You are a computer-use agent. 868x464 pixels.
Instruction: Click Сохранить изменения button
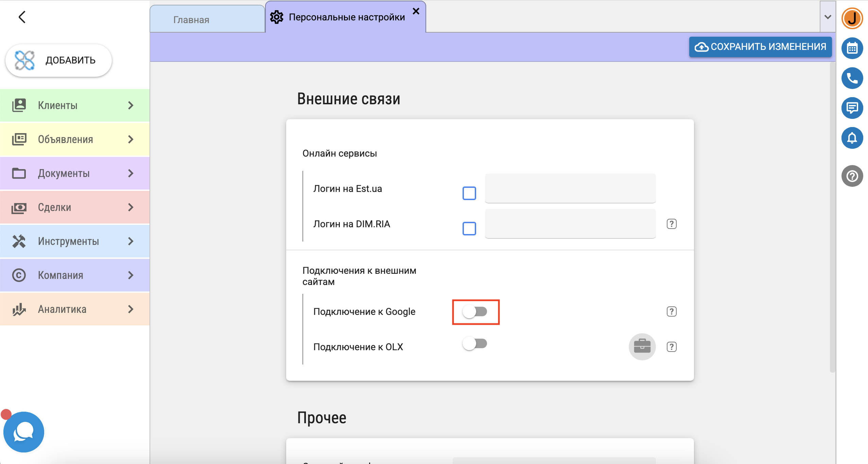(760, 47)
